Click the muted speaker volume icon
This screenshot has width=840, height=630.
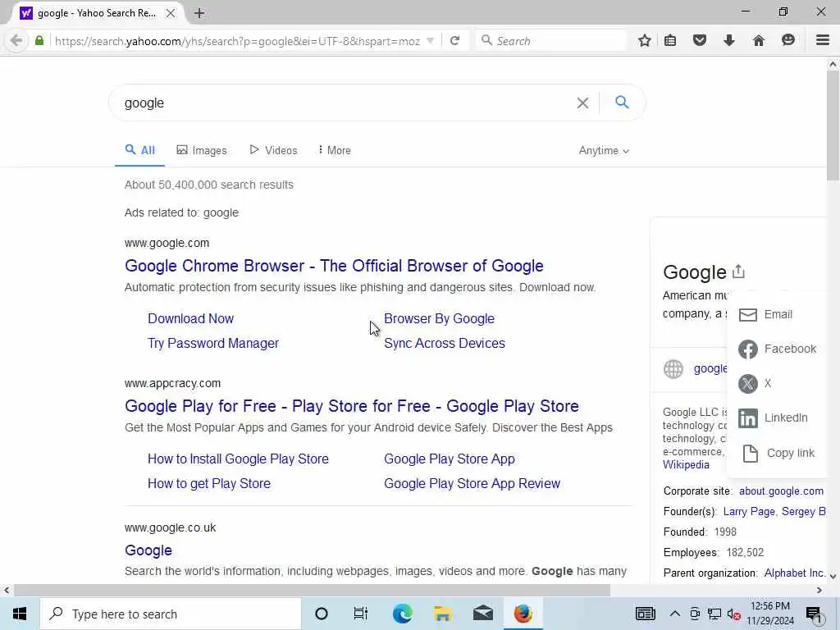(734, 614)
